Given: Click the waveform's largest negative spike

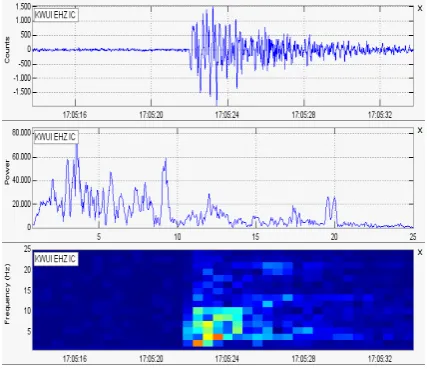Looking at the screenshot, I should pos(217,100).
